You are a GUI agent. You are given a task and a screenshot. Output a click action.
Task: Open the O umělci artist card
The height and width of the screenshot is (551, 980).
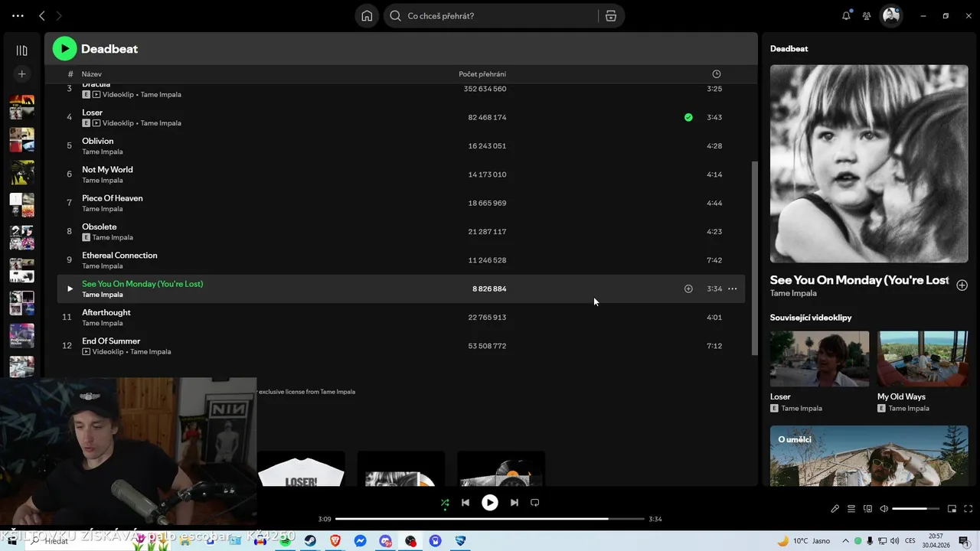click(869, 455)
